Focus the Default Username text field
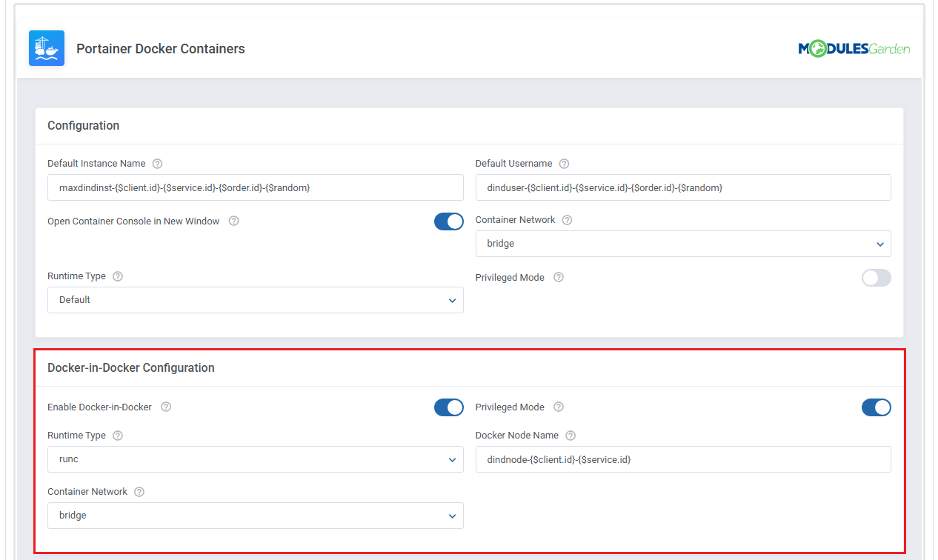Viewport: 938px width, 560px height. click(682, 187)
